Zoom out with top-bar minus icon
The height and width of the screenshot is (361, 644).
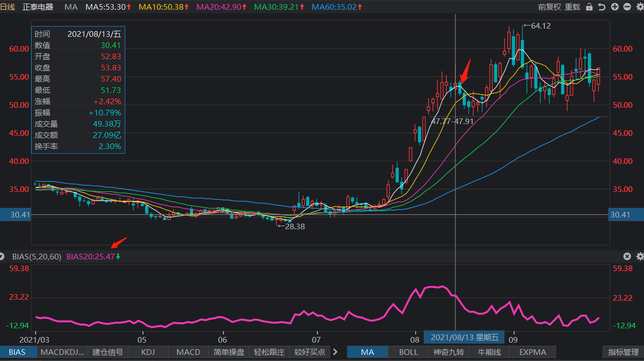tap(627, 7)
